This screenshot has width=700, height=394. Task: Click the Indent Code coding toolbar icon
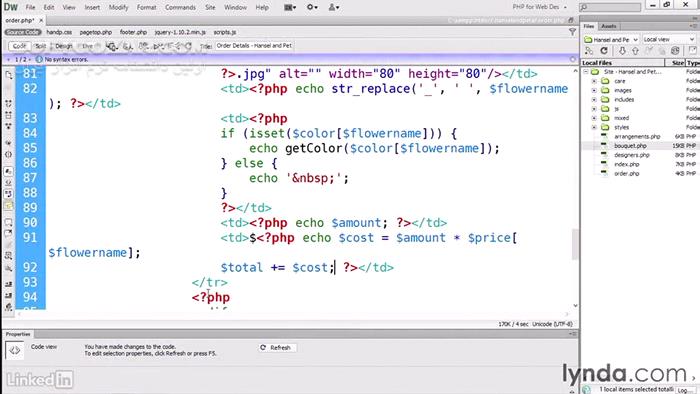coord(8,284)
